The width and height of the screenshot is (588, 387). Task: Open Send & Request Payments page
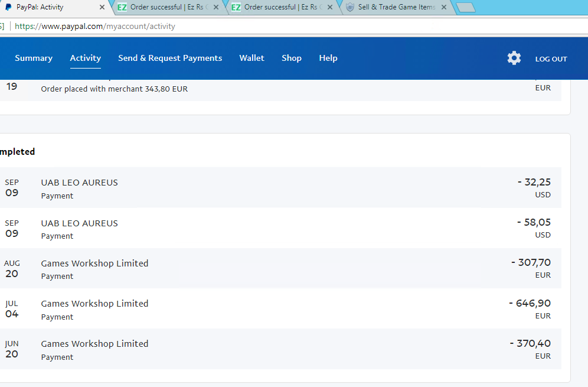point(170,58)
